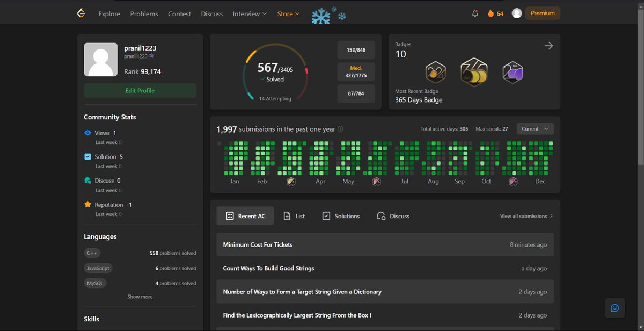Expand Show more under Languages

[x=140, y=297]
